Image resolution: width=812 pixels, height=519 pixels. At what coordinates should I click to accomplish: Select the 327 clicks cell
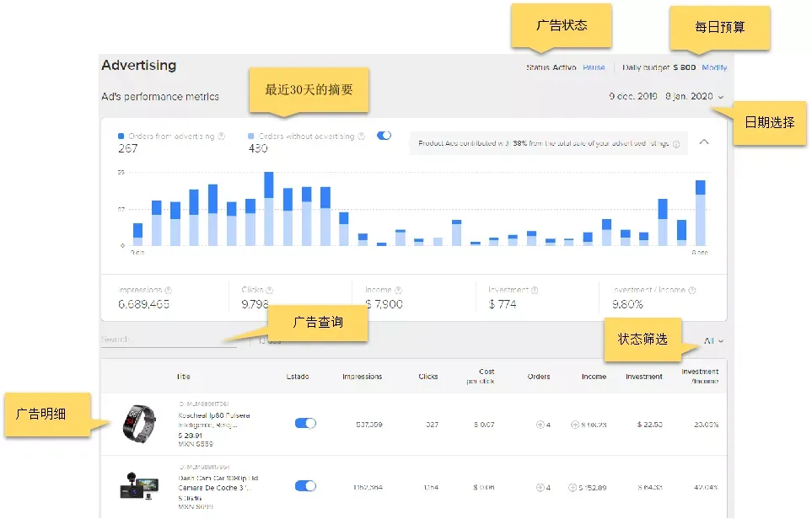pyautogui.click(x=432, y=425)
